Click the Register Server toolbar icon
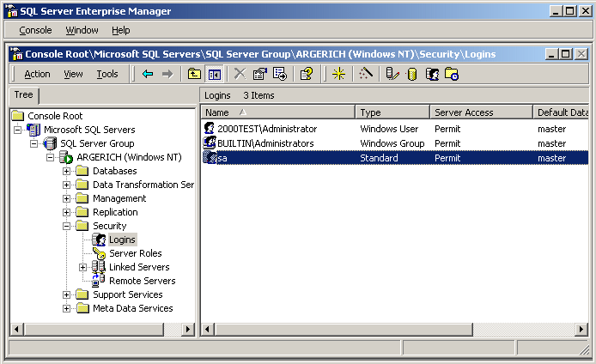Image resolution: width=596 pixels, height=364 pixels. click(392, 74)
